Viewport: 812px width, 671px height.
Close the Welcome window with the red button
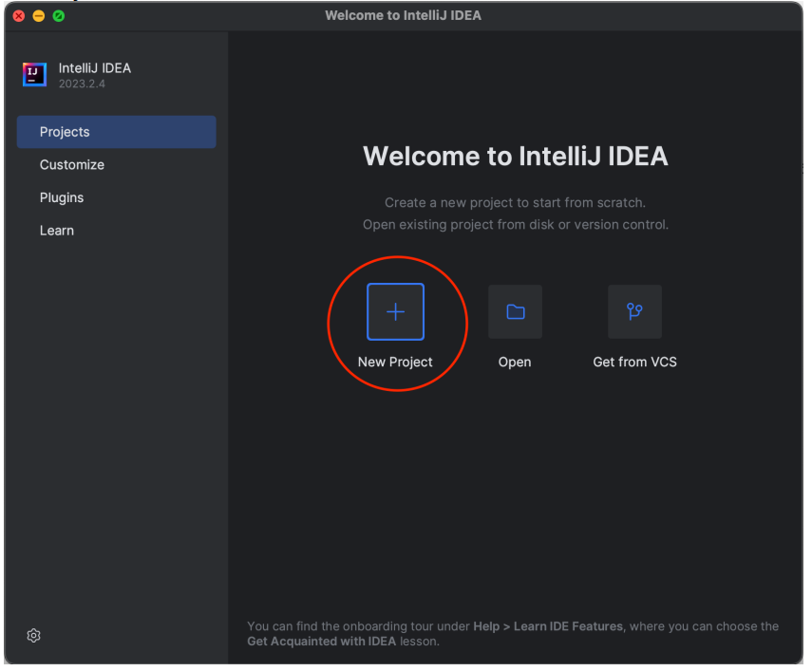[19, 16]
